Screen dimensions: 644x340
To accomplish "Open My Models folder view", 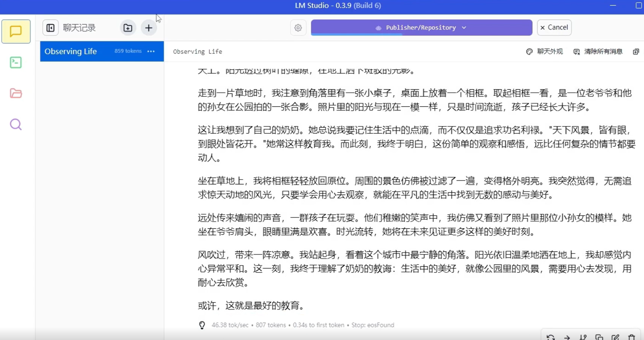I will 16,93.
